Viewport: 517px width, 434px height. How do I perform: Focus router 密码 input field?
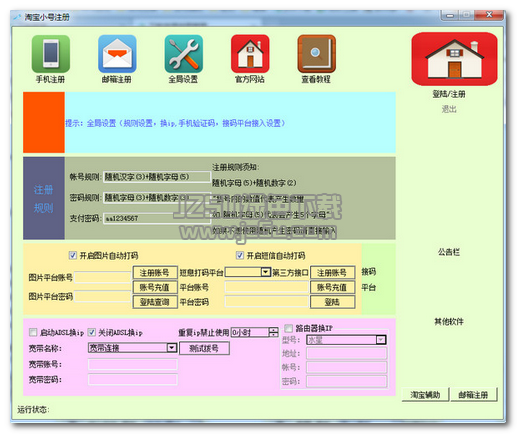(x=347, y=381)
